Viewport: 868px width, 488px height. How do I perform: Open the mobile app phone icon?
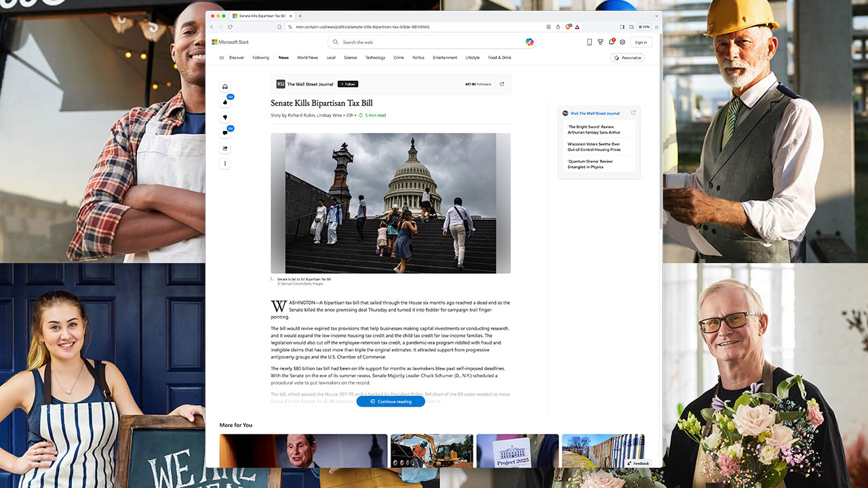(589, 42)
